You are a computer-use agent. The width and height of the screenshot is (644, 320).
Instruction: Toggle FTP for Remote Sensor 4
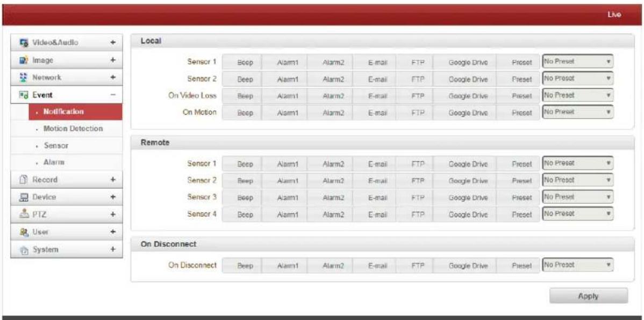(x=414, y=215)
